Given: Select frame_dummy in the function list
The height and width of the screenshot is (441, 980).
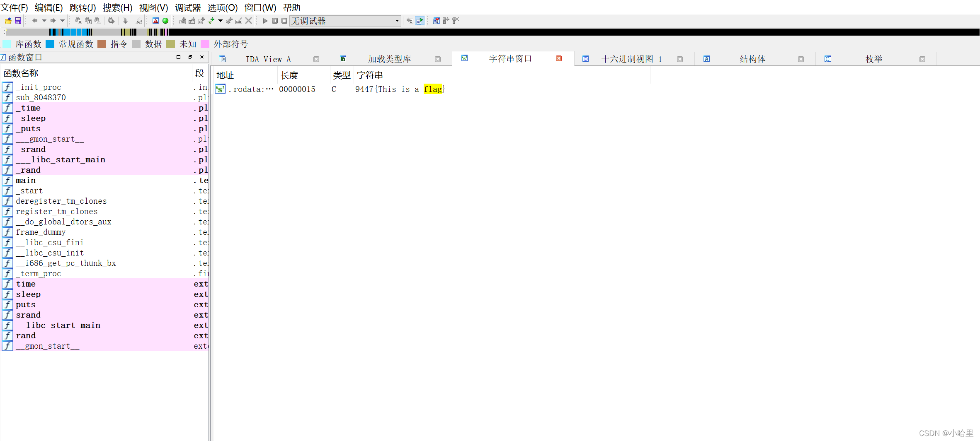Looking at the screenshot, I should pyautogui.click(x=104, y=232).
